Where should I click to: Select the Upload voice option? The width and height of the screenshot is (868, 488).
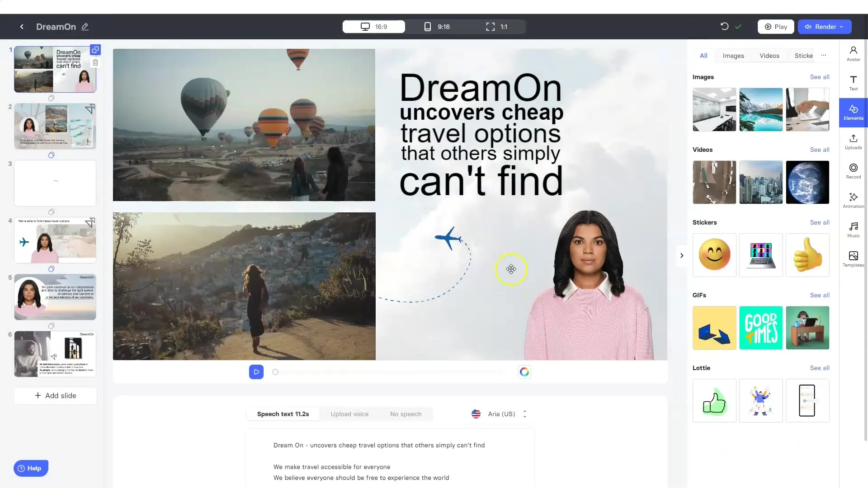coord(349,414)
